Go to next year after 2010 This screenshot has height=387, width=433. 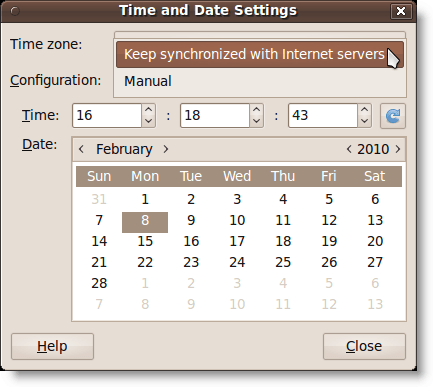tap(398, 149)
